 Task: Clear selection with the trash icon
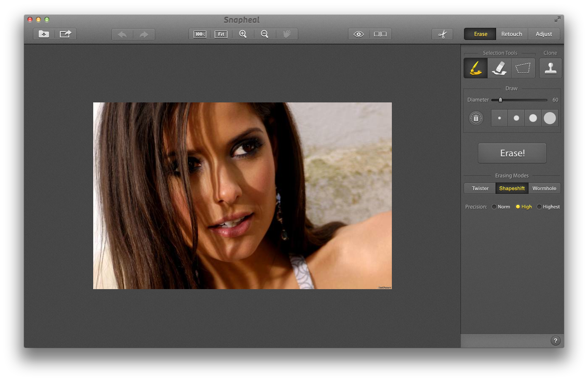[476, 118]
